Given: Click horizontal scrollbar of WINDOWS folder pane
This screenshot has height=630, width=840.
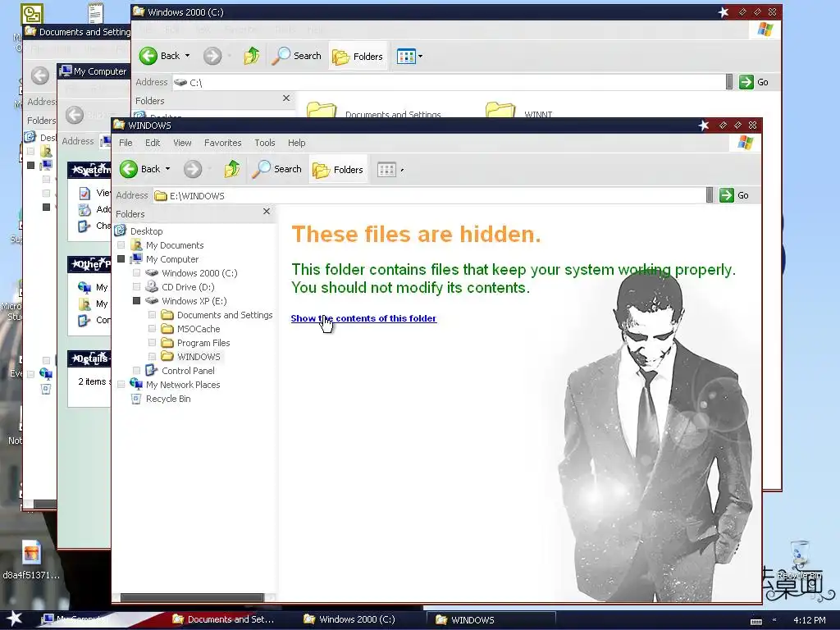Looking at the screenshot, I should click(x=192, y=597).
